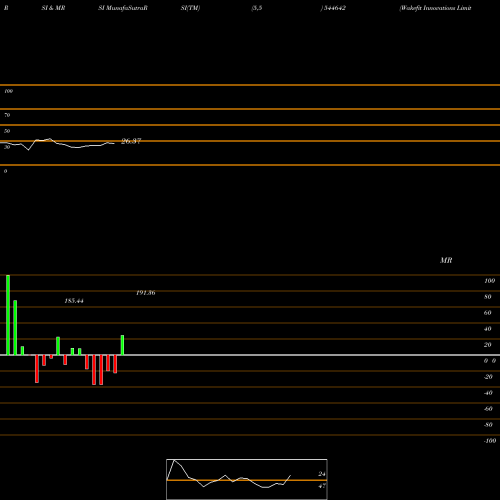Screen dimensions: 500x500
Task: Click the 'SI & MR' header text
Action: point(53,8)
